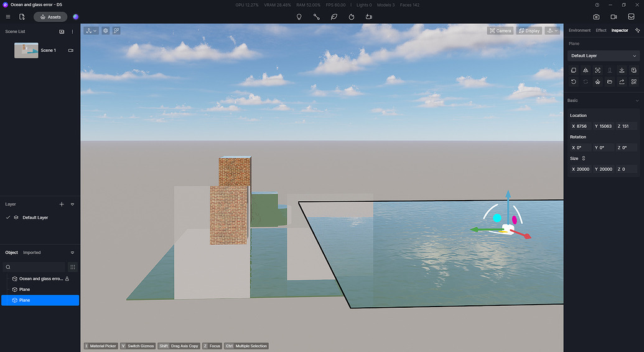The width and height of the screenshot is (644, 352).
Task: Open the Default Layer dropdown in Inspector
Action: (x=604, y=56)
